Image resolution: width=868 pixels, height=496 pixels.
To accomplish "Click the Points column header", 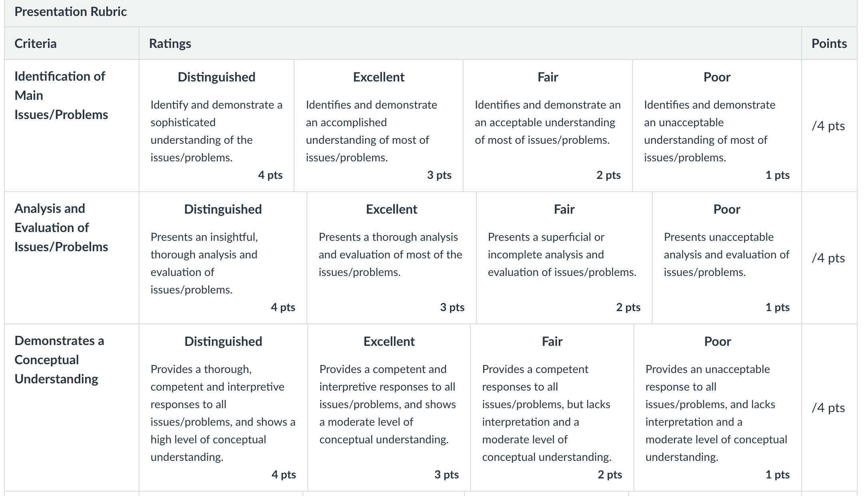I will click(829, 43).
